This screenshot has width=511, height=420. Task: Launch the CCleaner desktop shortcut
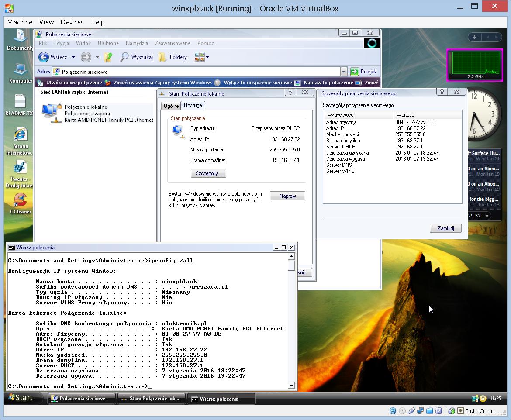tap(20, 203)
